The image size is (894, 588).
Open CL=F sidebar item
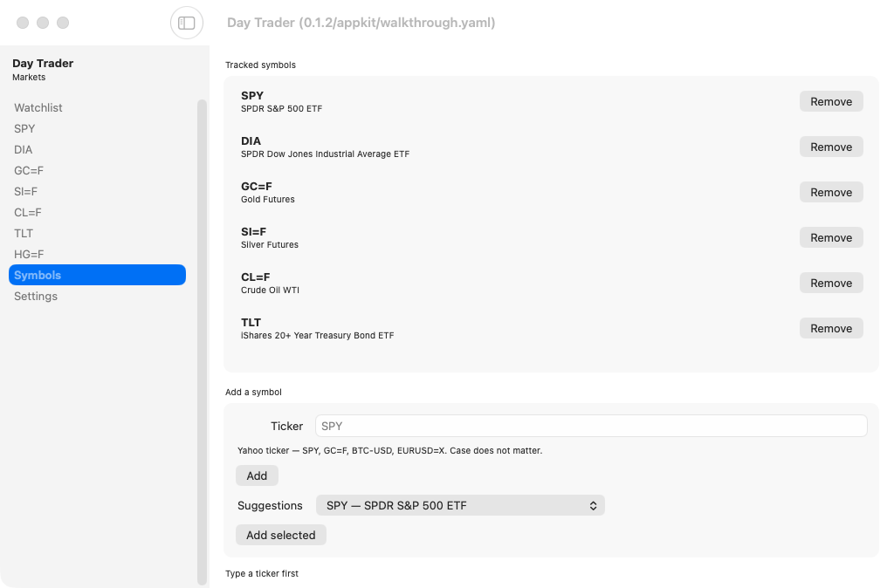point(97,213)
